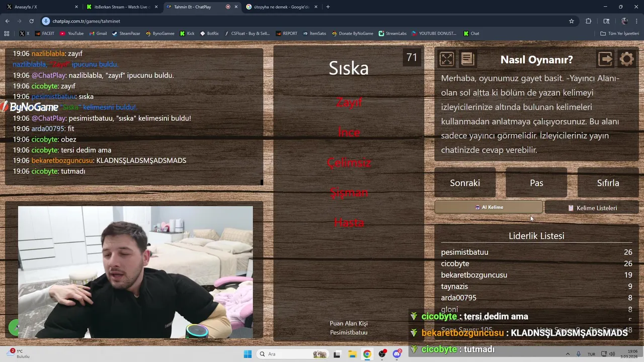Open the YouTube bookmark
The image size is (644, 362).
click(72, 34)
